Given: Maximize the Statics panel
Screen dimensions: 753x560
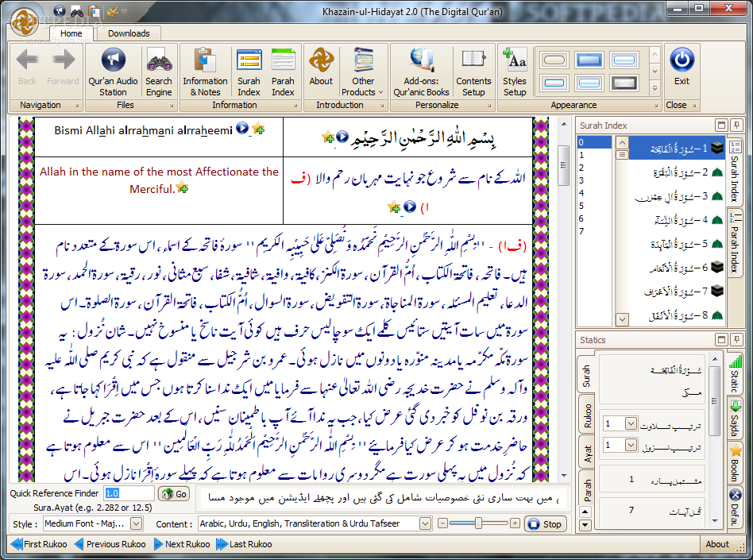Looking at the screenshot, I should pos(720,340).
